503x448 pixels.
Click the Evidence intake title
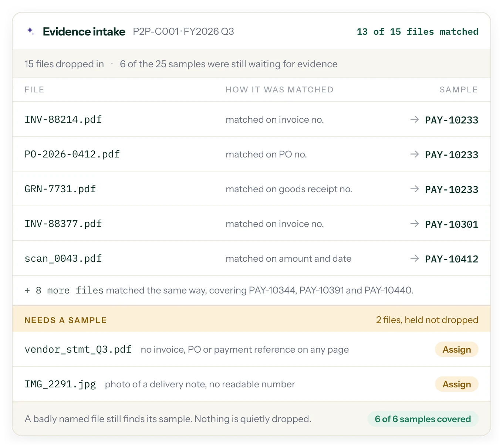84,31
